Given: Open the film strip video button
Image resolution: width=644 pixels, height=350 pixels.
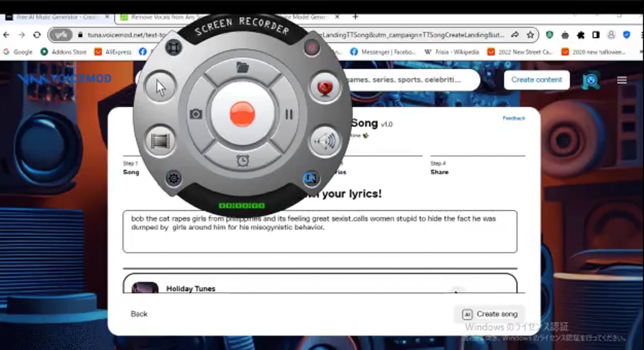Looking at the screenshot, I should 160,141.
